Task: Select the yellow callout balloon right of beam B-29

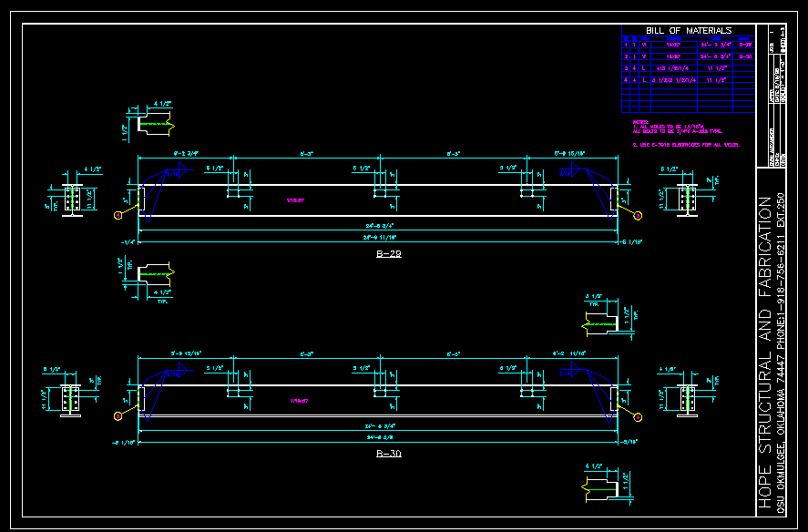Action: click(x=637, y=215)
